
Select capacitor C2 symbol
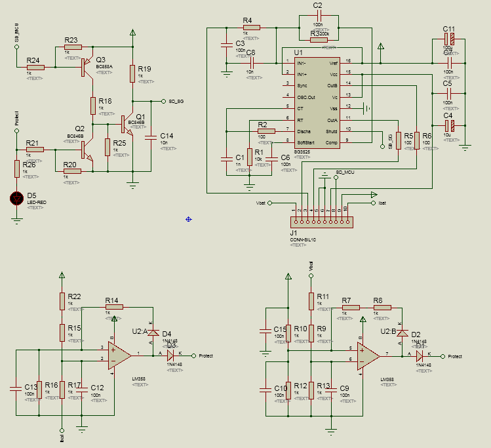point(319,15)
